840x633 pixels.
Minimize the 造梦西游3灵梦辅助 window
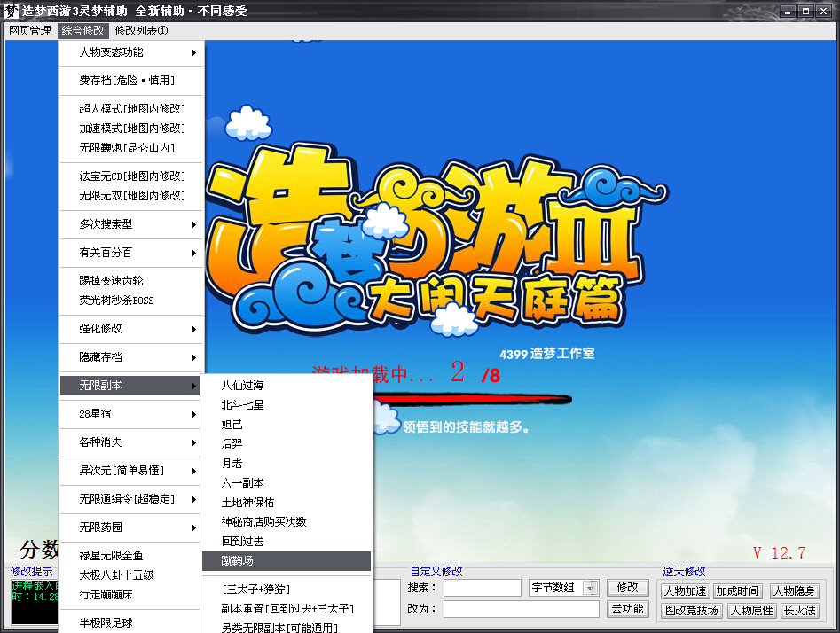tap(788, 11)
